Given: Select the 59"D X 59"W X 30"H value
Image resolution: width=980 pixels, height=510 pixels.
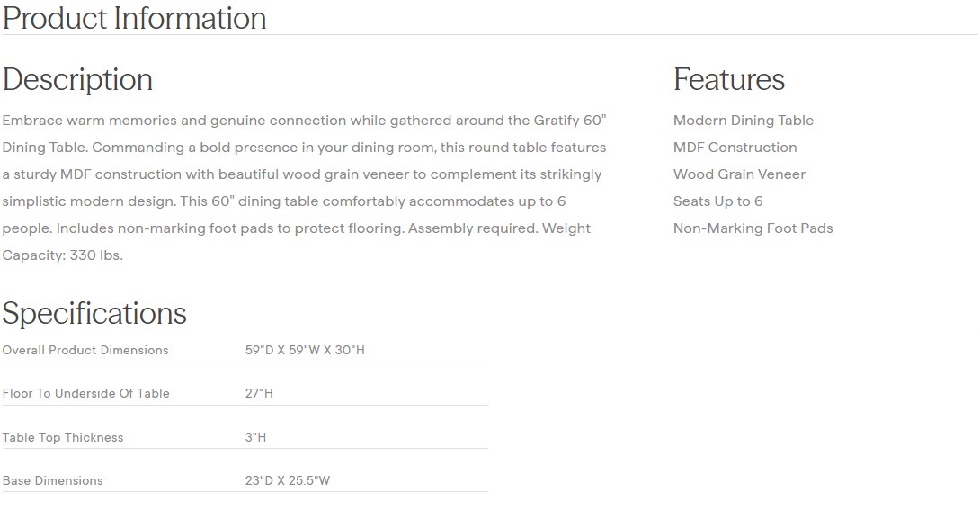Looking at the screenshot, I should 305,350.
